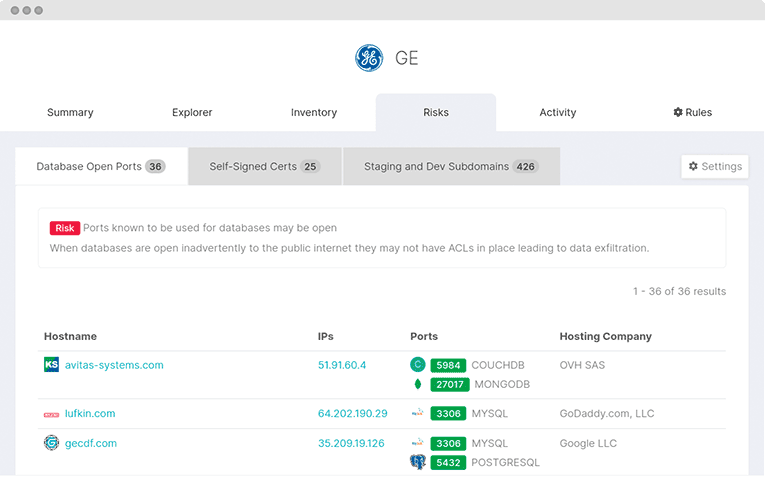Image resolution: width=765 pixels, height=484 pixels.
Task: Click the MongoDB leaf icon
Action: (418, 384)
